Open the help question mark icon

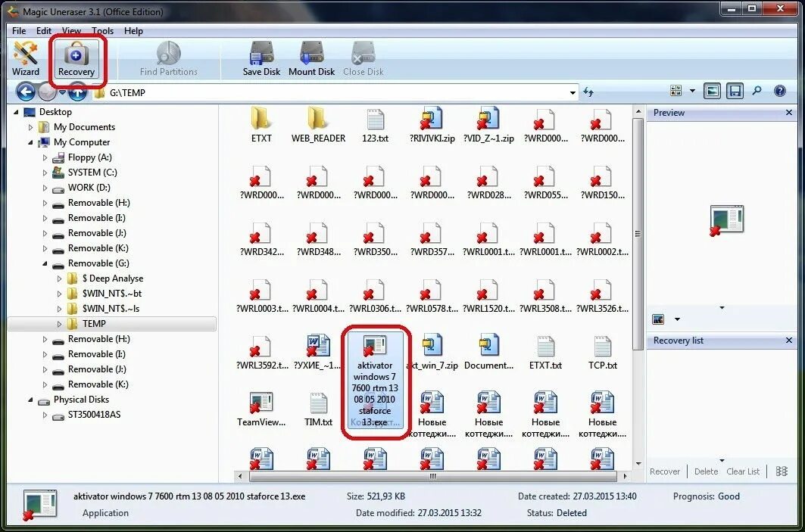(780, 92)
